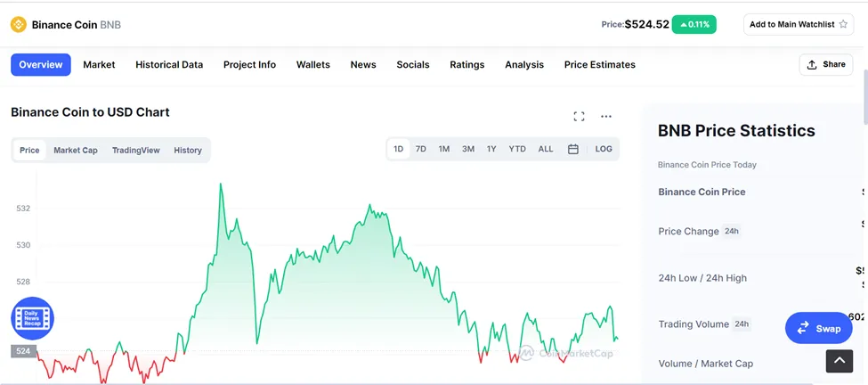Click the Binance Coin logo icon
Image resolution: width=868 pixels, height=385 pixels.
click(x=19, y=24)
